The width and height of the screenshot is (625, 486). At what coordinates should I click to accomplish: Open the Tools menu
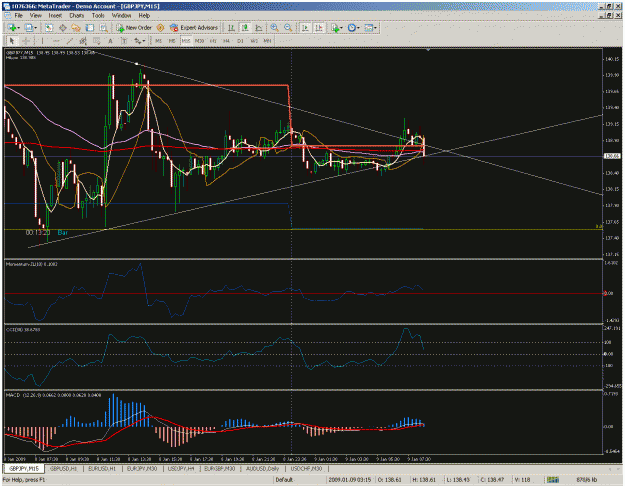[98, 16]
